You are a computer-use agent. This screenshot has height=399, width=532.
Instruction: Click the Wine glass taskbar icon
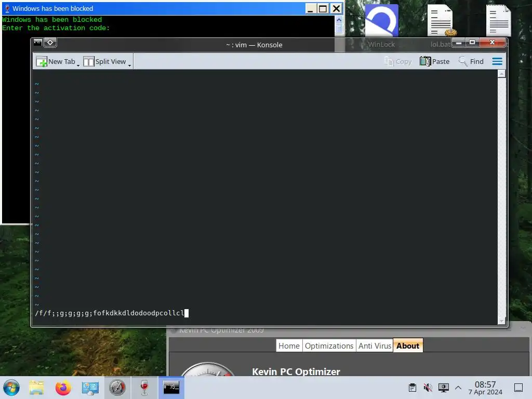coord(144,388)
